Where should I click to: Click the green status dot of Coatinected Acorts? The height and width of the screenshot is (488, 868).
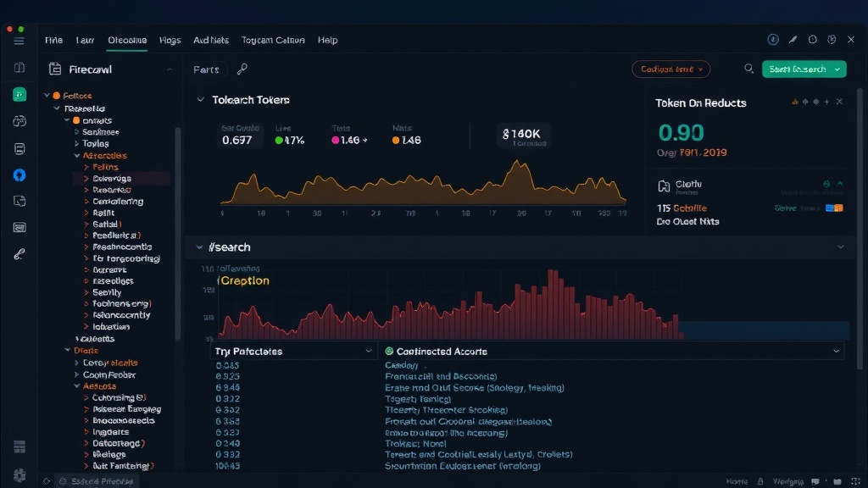(x=389, y=352)
